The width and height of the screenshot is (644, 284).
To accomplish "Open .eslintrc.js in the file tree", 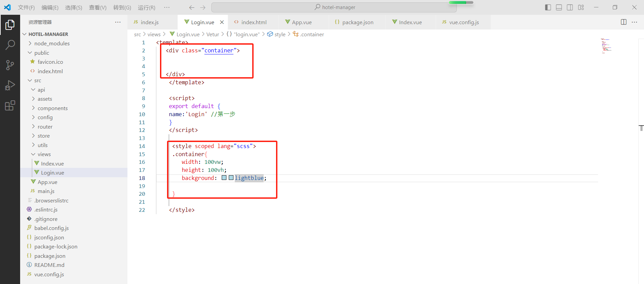I will pyautogui.click(x=74, y=209).
